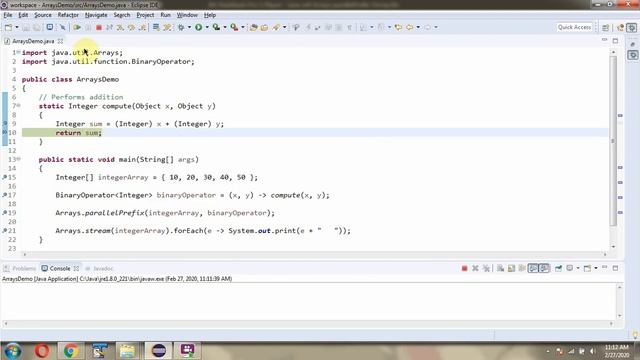Toggle the breakpoint on line 9
The width and height of the screenshot is (640, 360).
coord(5,124)
